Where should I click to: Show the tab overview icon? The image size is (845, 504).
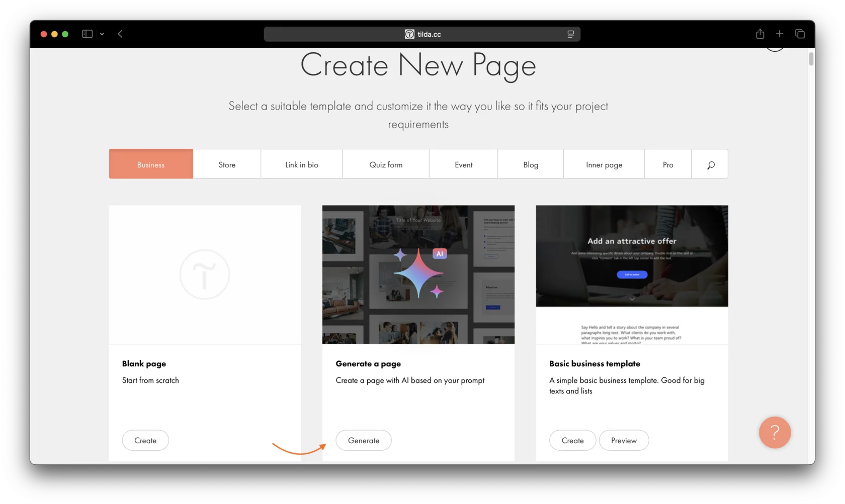800,34
